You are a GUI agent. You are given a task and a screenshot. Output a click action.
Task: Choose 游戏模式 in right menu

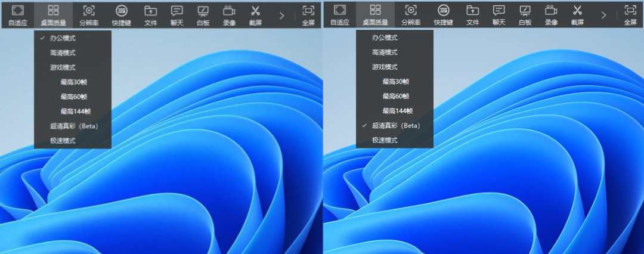[x=395, y=67]
